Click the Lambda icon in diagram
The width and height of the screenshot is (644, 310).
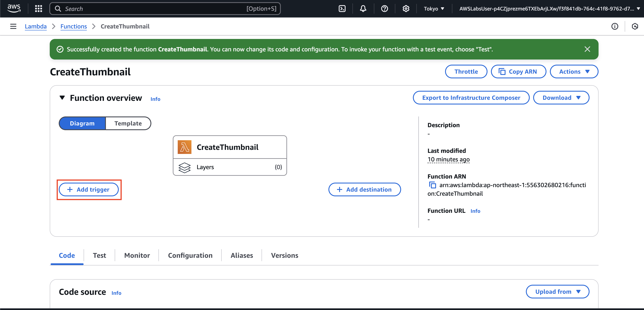(x=185, y=147)
